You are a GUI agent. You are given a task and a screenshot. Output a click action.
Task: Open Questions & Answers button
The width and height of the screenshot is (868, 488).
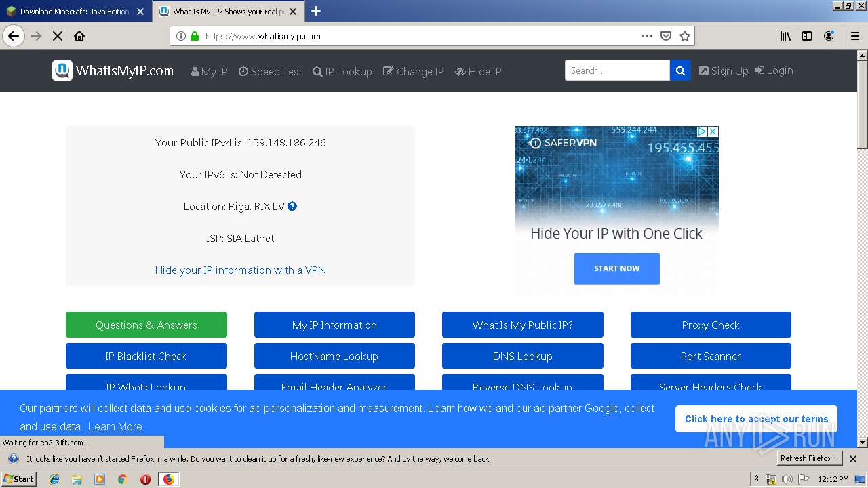point(146,325)
